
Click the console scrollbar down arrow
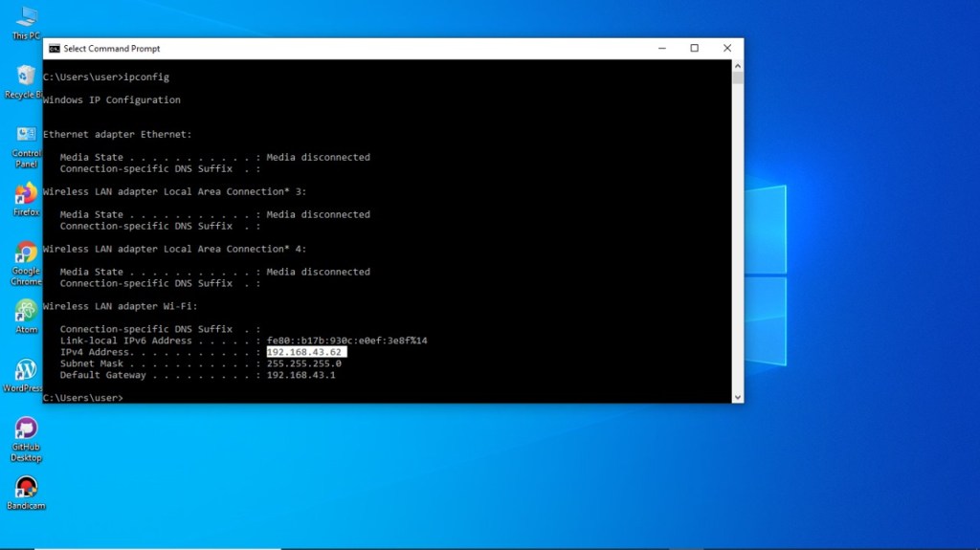tap(737, 396)
